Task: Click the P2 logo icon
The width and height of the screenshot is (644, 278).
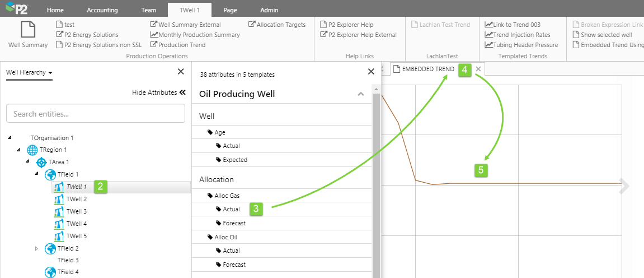Action: (16, 10)
